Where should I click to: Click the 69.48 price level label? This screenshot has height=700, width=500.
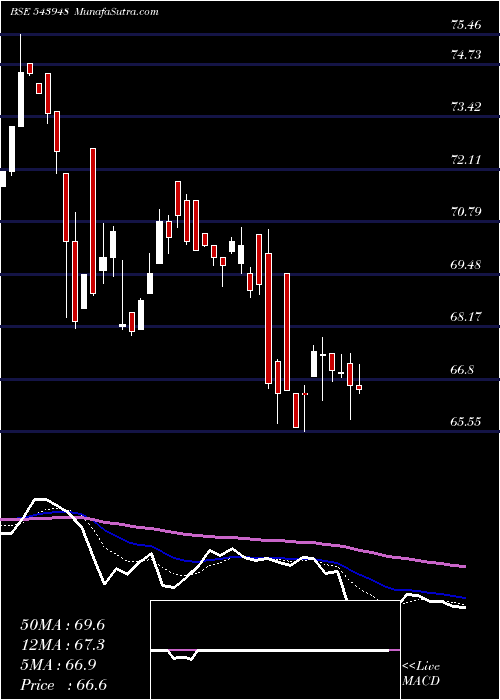466,265
